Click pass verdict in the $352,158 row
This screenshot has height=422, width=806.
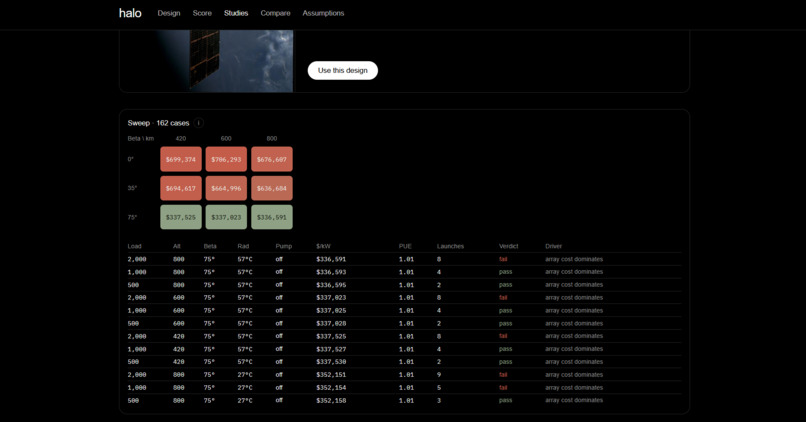pyautogui.click(x=505, y=400)
